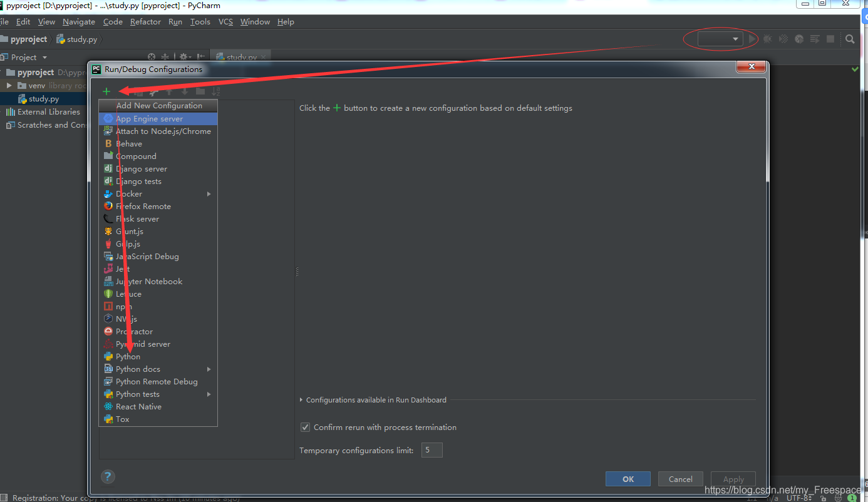Select React Native configuration
Viewport: 868px width, 502px height.
(x=158, y=406)
